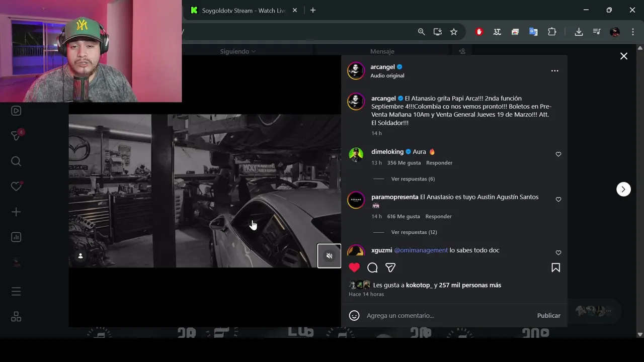Go to the next post arrow
This screenshot has height=362, width=644.
(623, 189)
